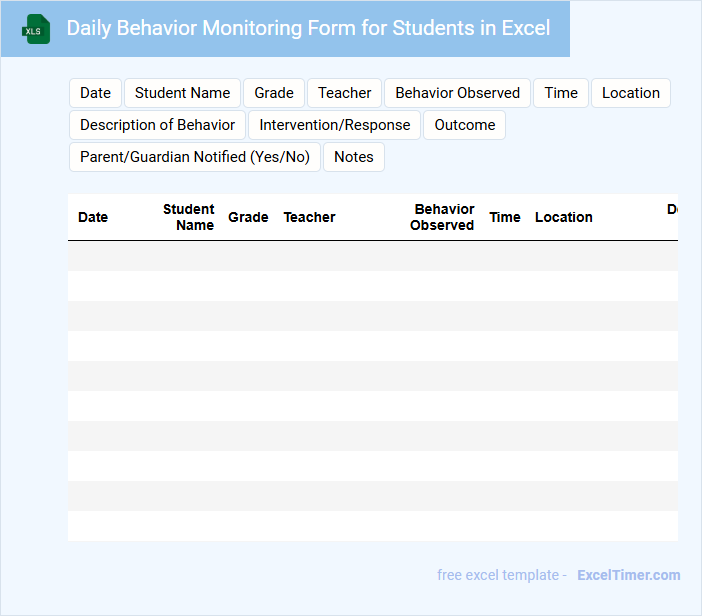
Task: Click the green XLS file icon
Action: [36, 29]
